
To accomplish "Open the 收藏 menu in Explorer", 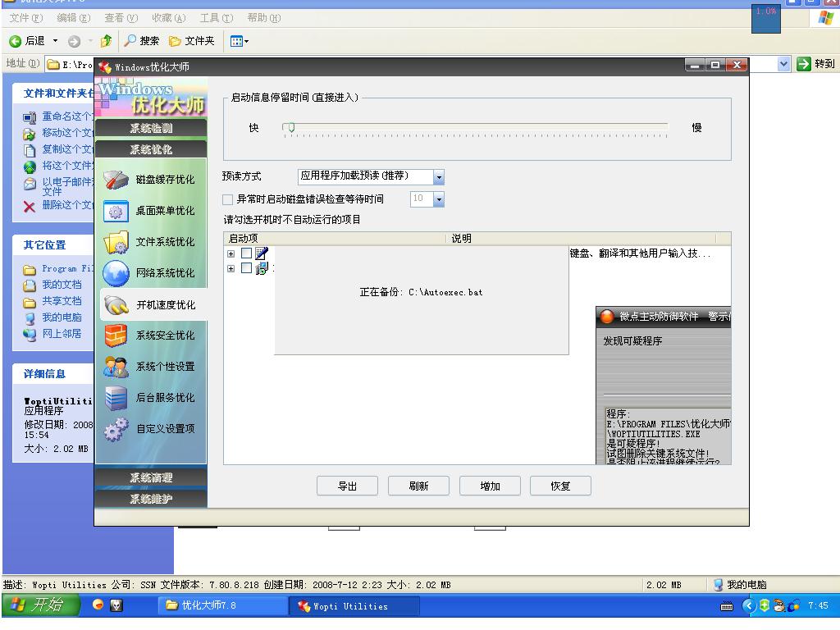I will click(x=169, y=18).
